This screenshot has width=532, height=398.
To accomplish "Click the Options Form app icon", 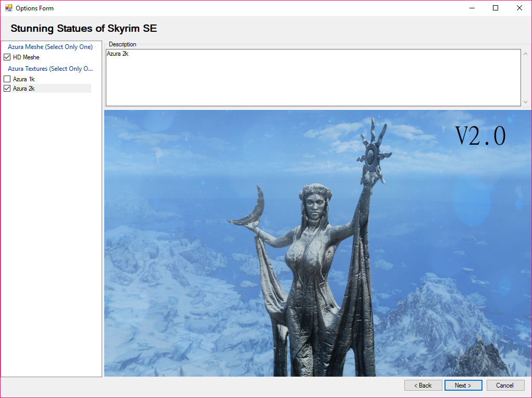I will 8,8.
